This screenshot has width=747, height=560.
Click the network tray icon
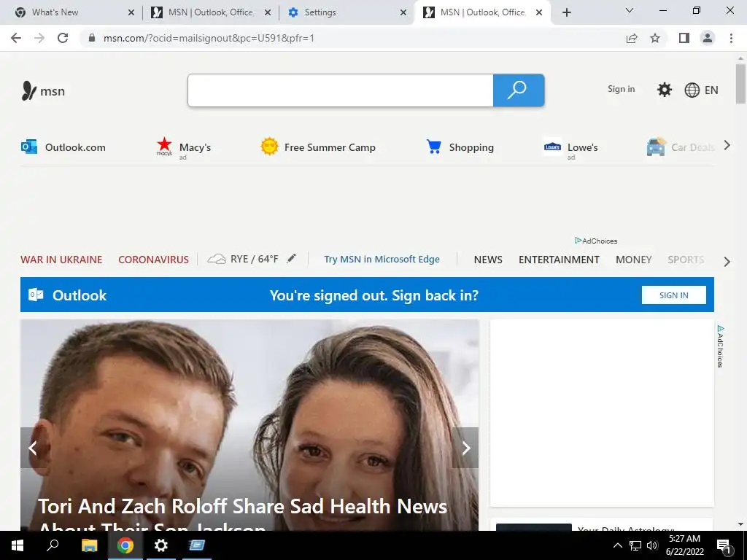click(x=635, y=545)
